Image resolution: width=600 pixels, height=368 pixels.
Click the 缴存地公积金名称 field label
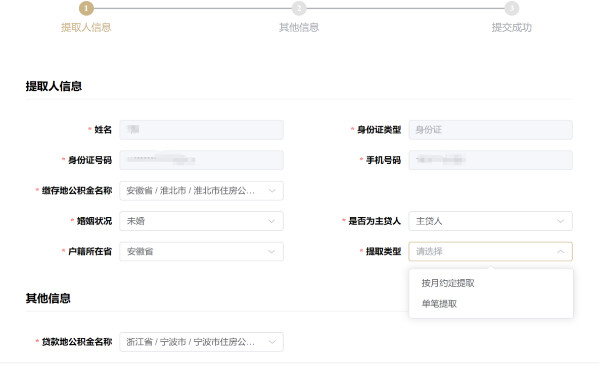[77, 191]
